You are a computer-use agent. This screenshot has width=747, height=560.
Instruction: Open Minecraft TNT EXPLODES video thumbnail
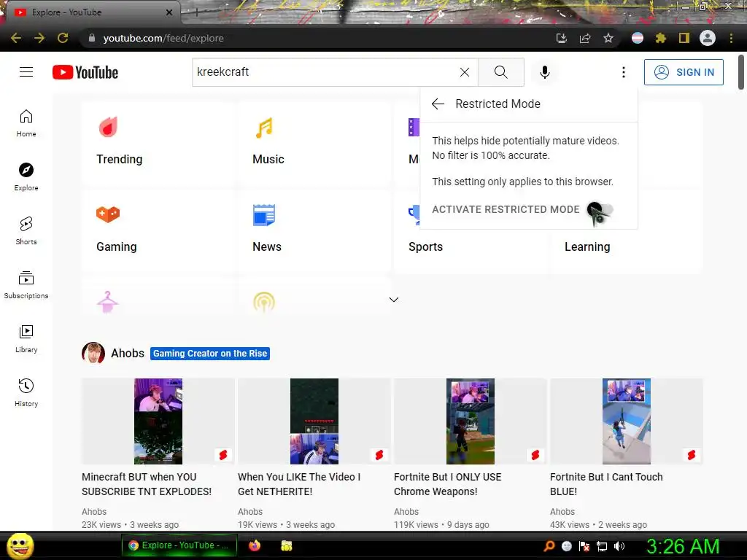pos(158,421)
